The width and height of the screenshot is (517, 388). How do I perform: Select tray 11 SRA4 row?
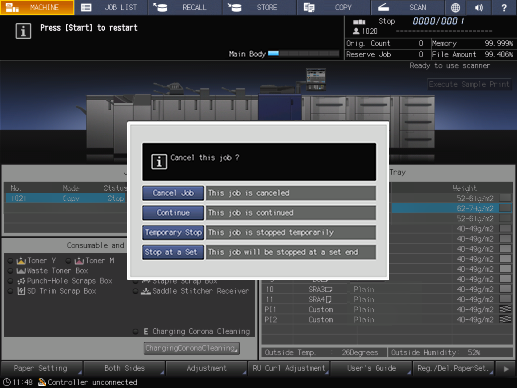pyautogui.click(x=387, y=299)
